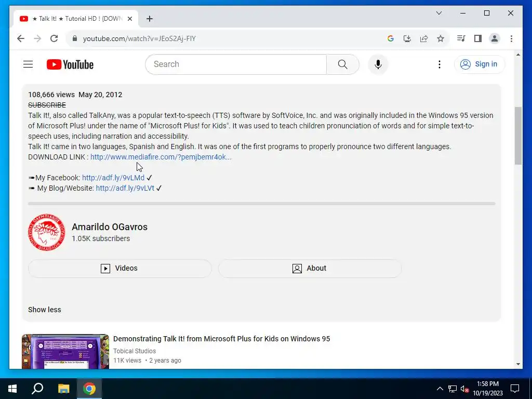Click Chrome icon in taskbar
Image resolution: width=532 pixels, height=399 pixels.
click(x=89, y=389)
